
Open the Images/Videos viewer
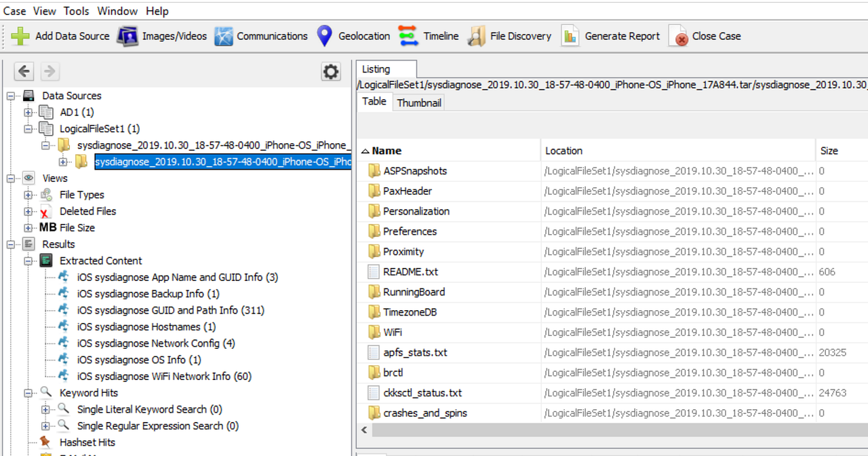162,36
